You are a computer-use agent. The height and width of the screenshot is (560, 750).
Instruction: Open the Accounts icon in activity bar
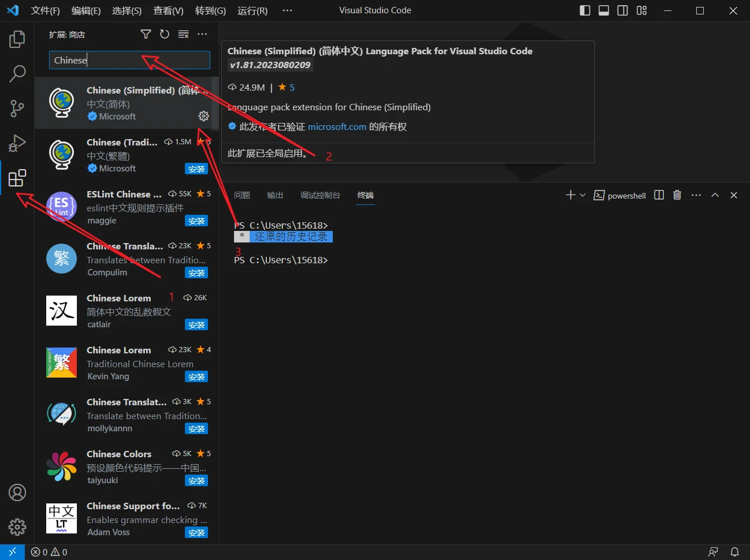tap(17, 492)
